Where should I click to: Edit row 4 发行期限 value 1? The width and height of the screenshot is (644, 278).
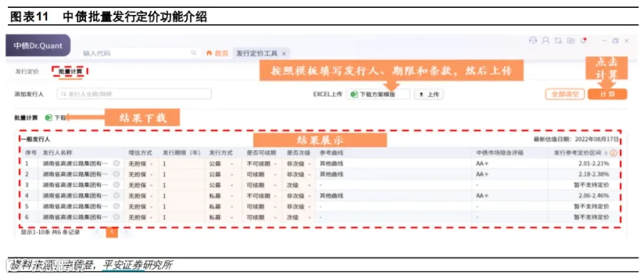181,196
